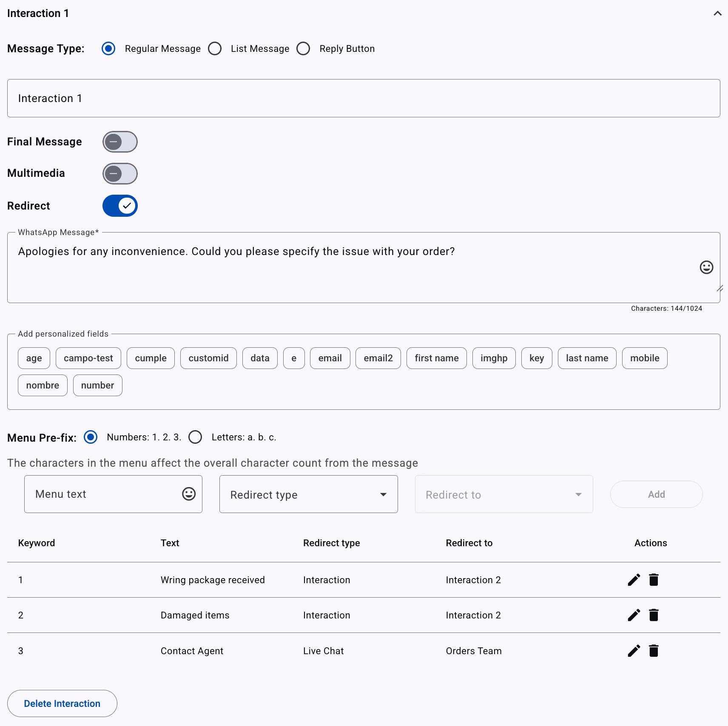
Task: Click the Keyword column header
Action: pyautogui.click(x=37, y=543)
